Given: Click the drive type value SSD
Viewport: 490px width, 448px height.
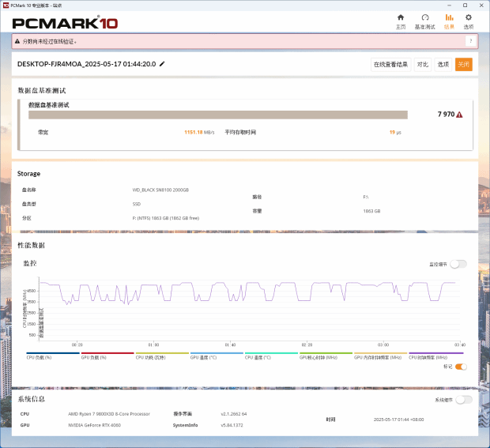Looking at the screenshot, I should tap(137, 204).
